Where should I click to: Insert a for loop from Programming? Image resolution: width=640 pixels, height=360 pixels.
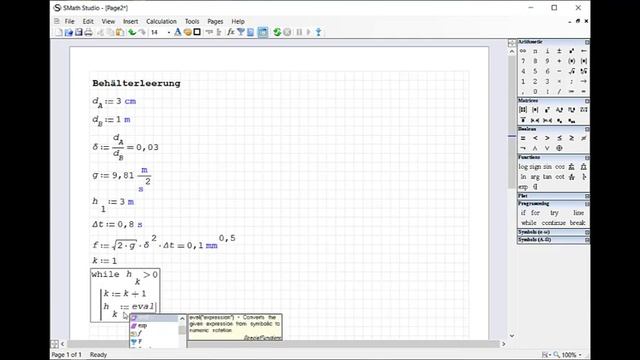(x=535, y=213)
